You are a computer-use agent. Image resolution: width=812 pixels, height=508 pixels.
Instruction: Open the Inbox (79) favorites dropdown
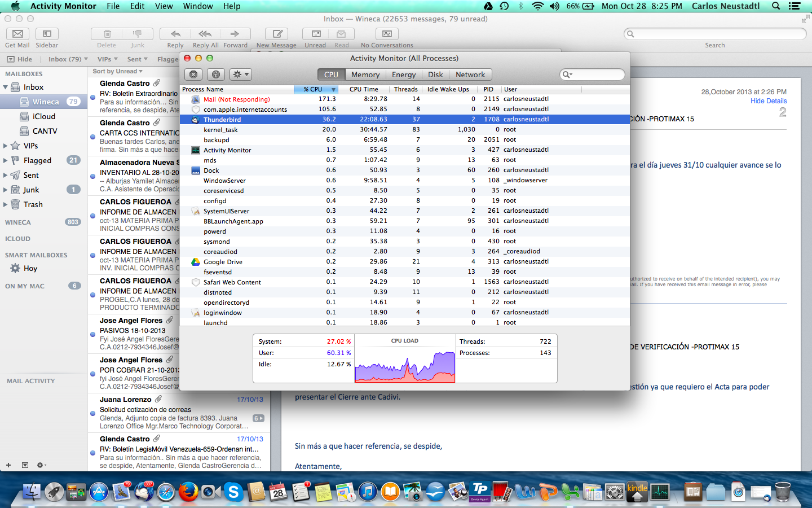coord(68,59)
